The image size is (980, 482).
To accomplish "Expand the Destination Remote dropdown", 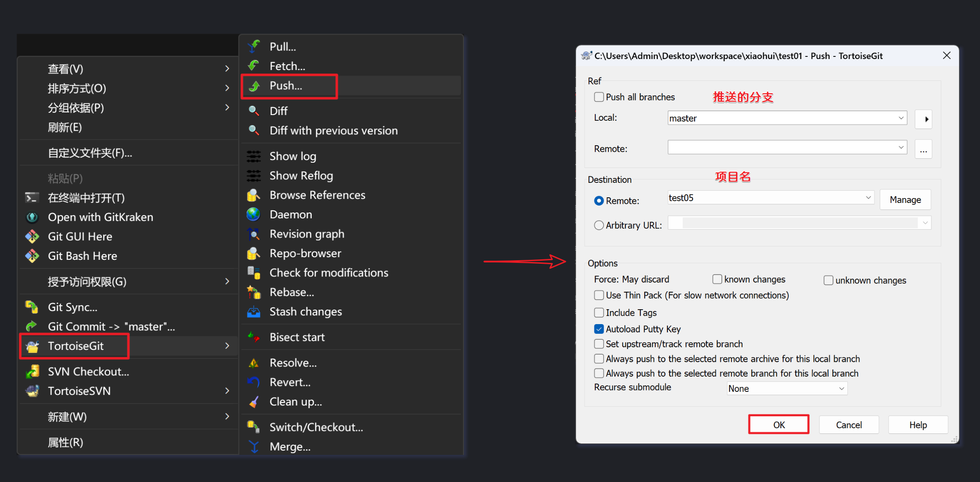I will 868,198.
